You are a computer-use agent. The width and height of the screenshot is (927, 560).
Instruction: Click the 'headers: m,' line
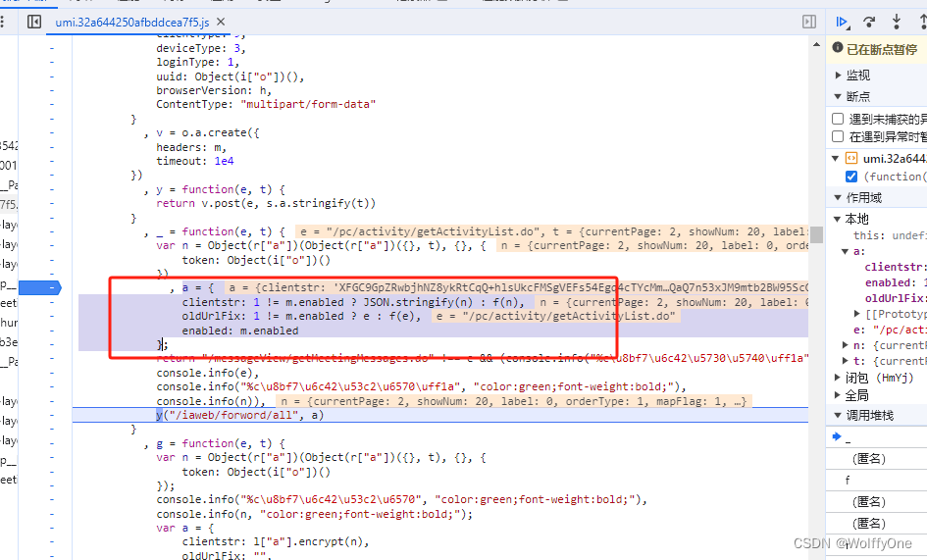click(191, 147)
